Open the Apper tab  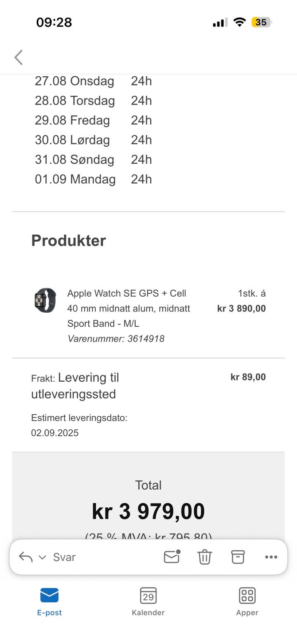pyautogui.click(x=247, y=601)
